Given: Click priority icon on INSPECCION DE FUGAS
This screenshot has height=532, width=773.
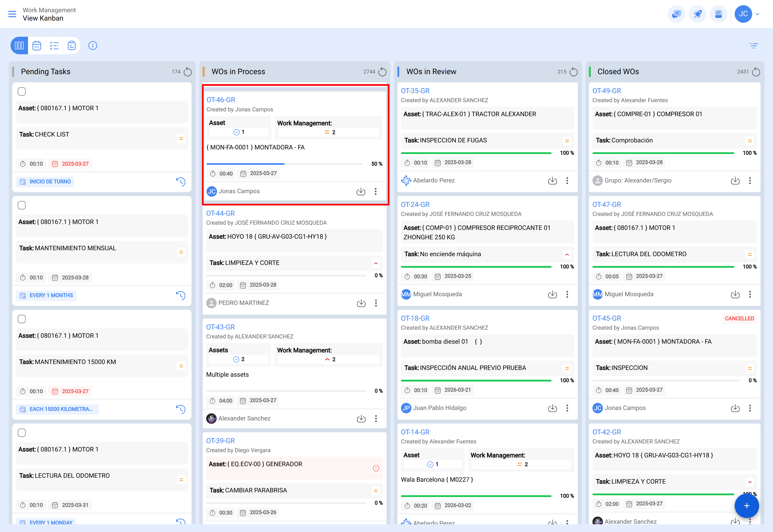Looking at the screenshot, I should [x=567, y=141].
